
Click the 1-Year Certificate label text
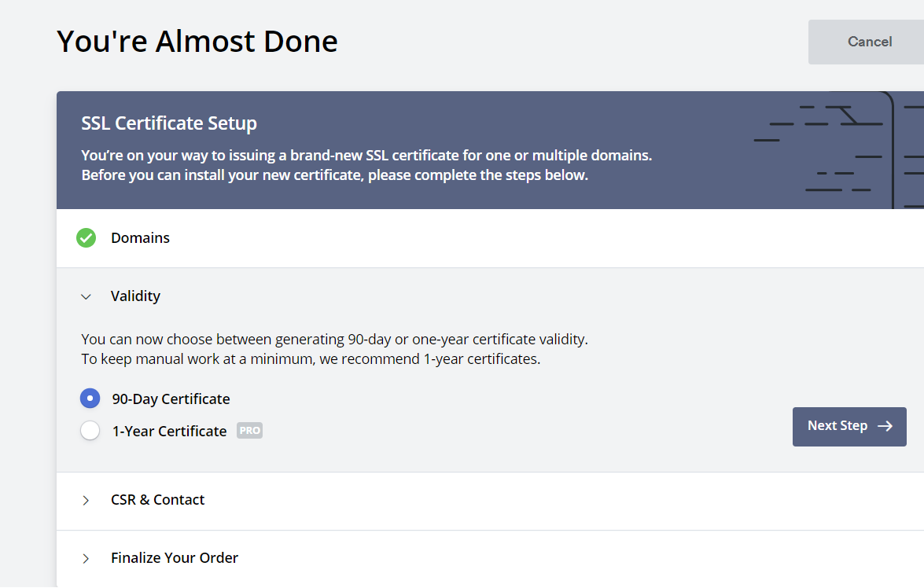tap(170, 432)
